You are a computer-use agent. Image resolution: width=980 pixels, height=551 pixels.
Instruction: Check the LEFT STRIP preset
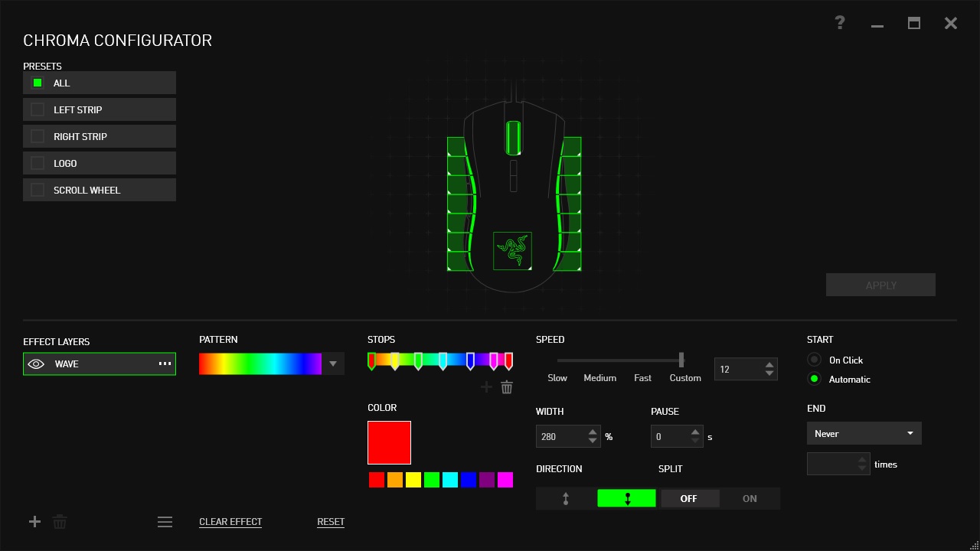coord(37,109)
